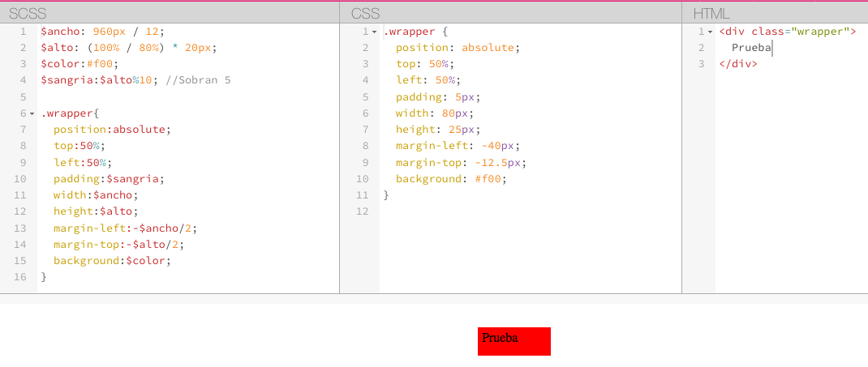Click line number 5 in SCSS gutter

(x=24, y=97)
